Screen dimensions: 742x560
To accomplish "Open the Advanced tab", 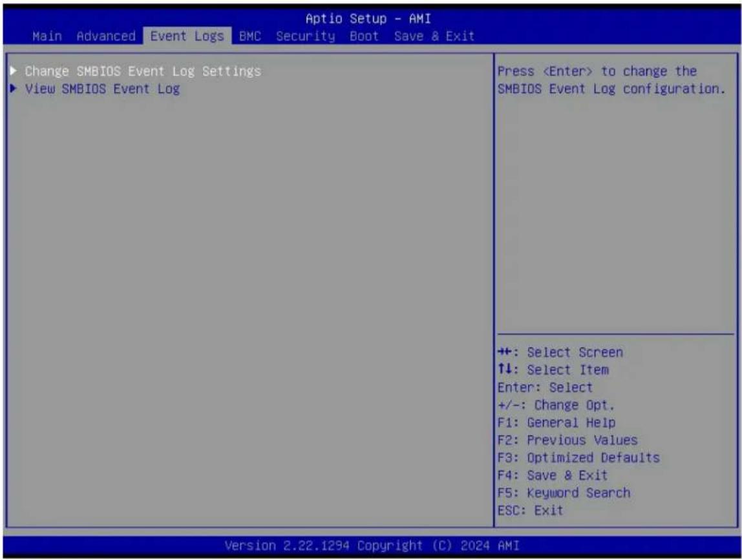I will [x=106, y=36].
